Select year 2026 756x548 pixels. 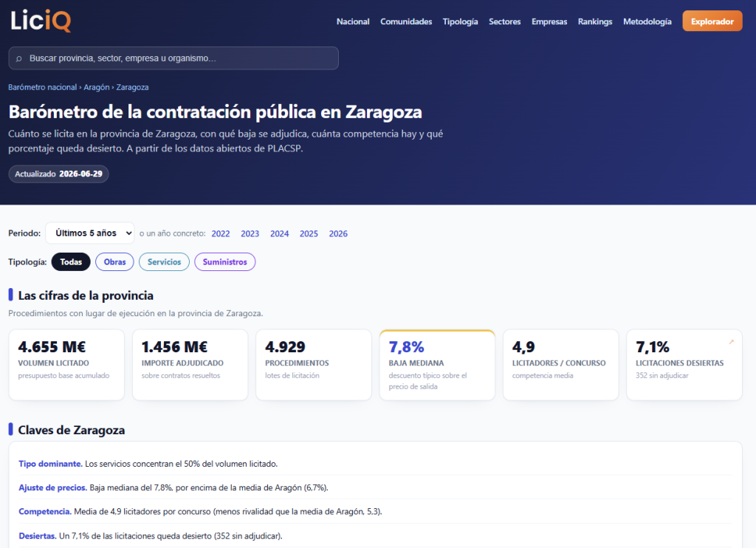tap(338, 233)
